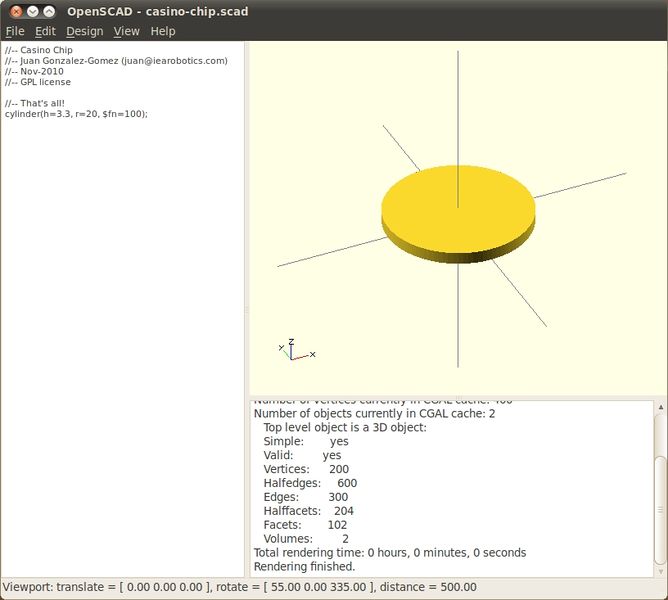
Task: Click the Viewport translate status bar text
Action: [240, 587]
